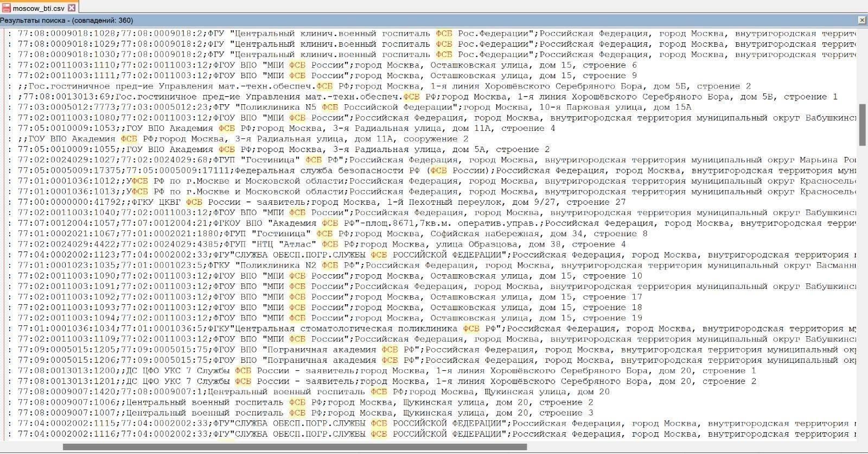Go to result "77:02:0011003:1080"
The width and height of the screenshot is (868, 454).
(x=432, y=118)
